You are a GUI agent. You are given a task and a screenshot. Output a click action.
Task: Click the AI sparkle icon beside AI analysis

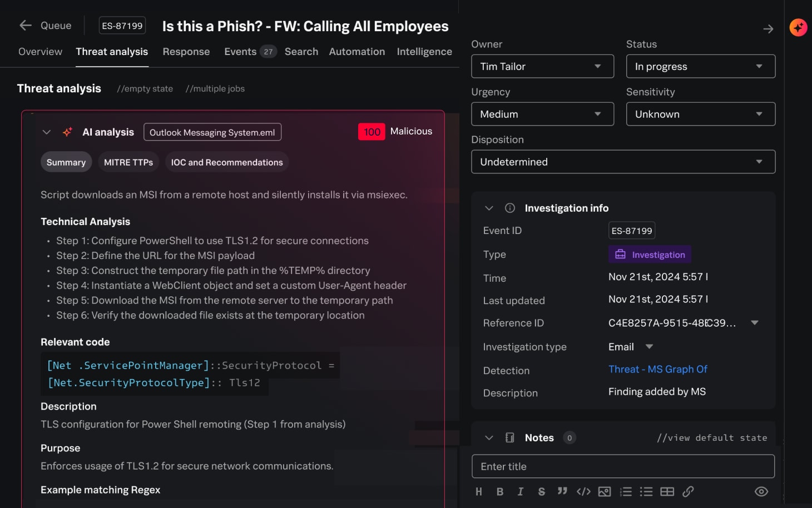[67, 132]
